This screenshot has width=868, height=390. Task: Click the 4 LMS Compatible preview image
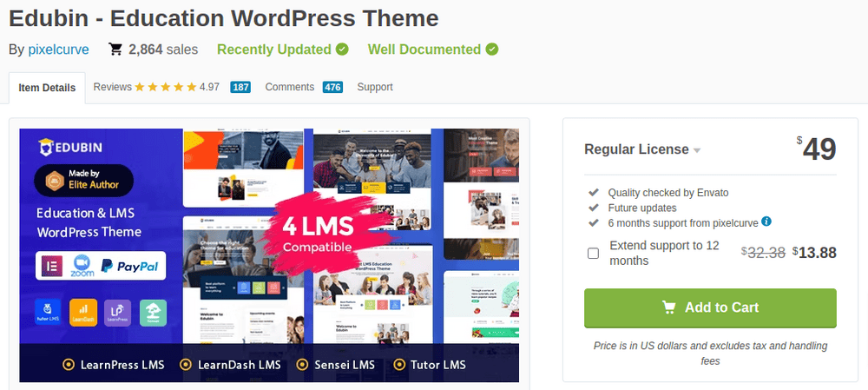[318, 233]
